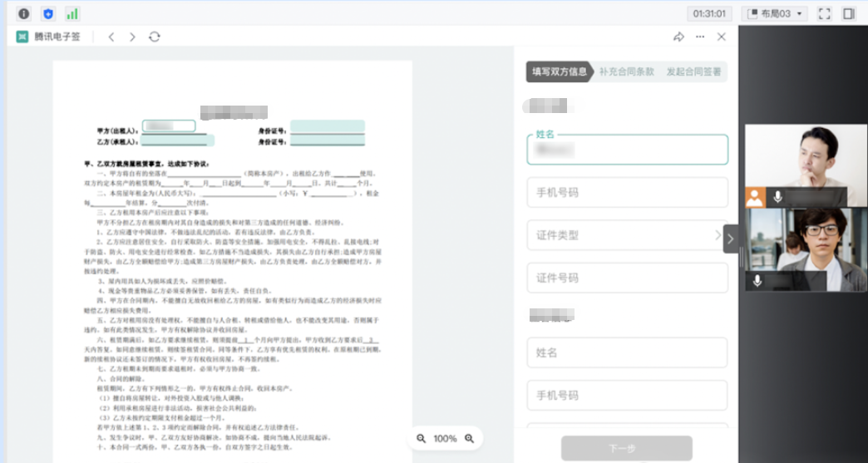
Task: Zoom out of the contract document
Action: [x=422, y=438]
